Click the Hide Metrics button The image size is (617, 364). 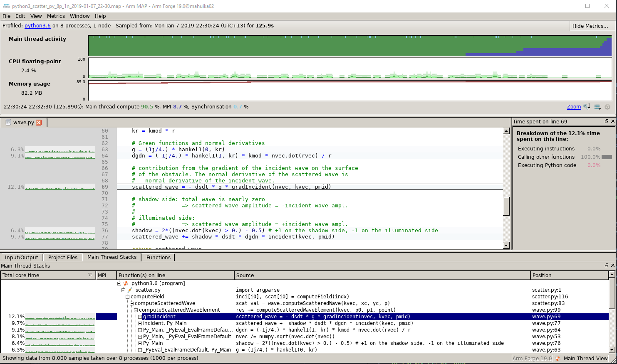pos(591,26)
